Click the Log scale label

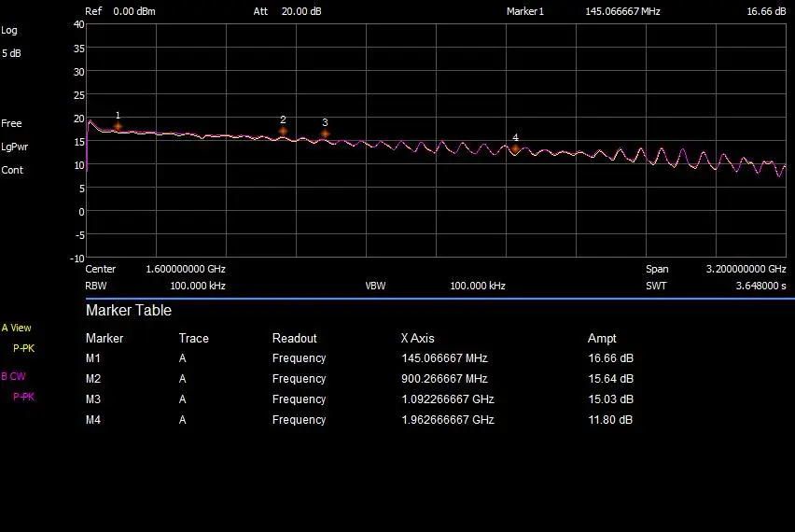tap(9, 30)
